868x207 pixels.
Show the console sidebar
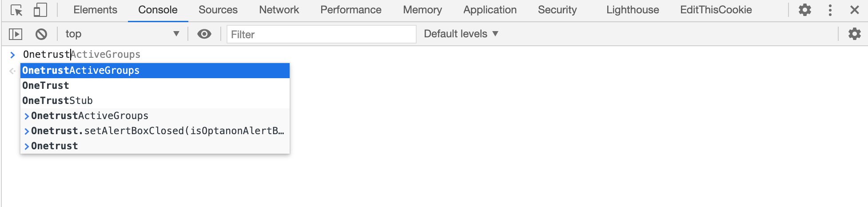coord(16,34)
